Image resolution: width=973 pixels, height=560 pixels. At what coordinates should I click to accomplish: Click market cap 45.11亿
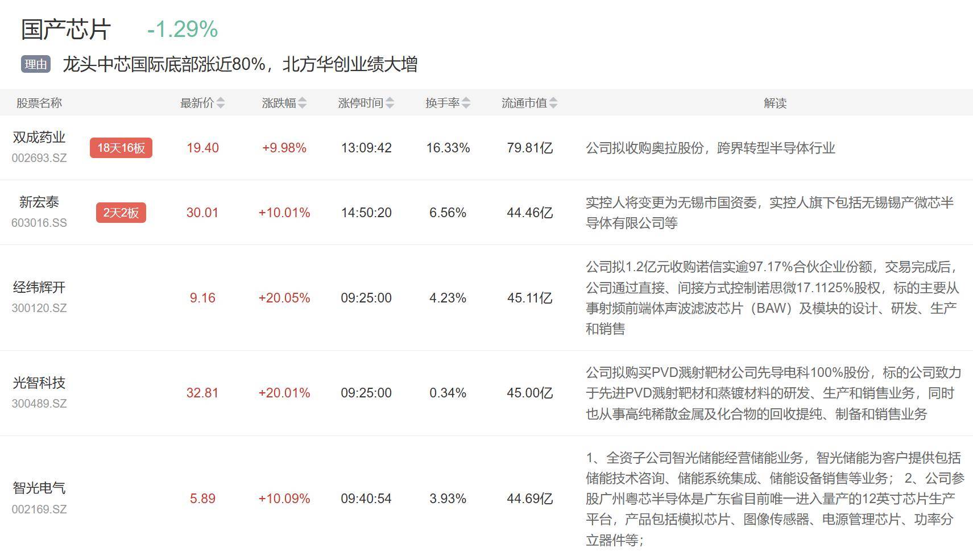[x=530, y=298]
